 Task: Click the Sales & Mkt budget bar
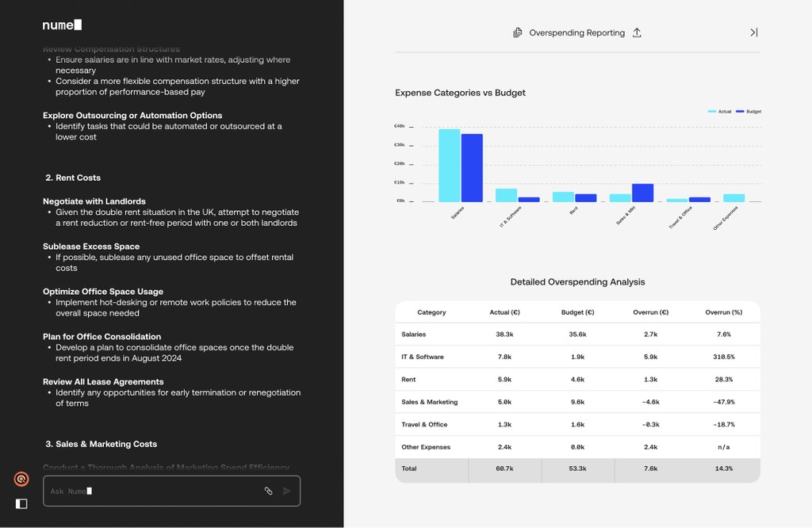(642, 193)
